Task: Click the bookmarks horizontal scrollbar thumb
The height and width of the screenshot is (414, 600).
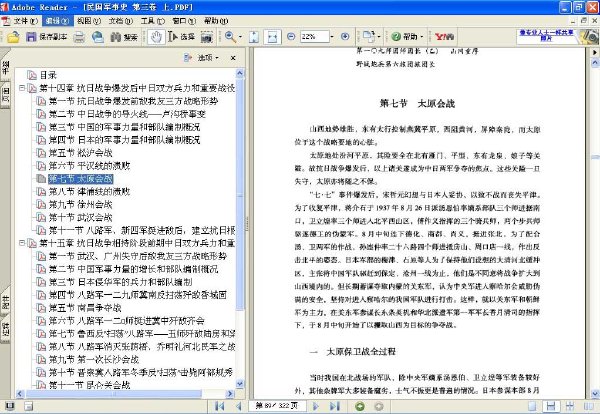Action: coord(114,394)
